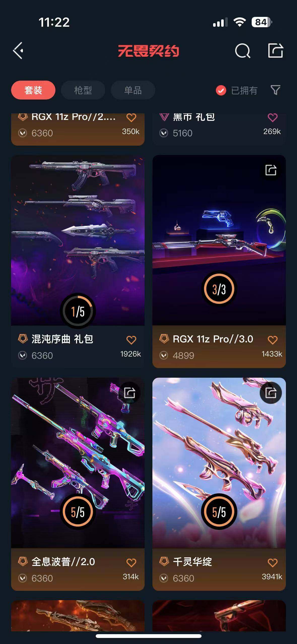Like 全息波普//2.0 with the heart icon
Image resolution: width=297 pixels, height=644 pixels.
tap(131, 562)
